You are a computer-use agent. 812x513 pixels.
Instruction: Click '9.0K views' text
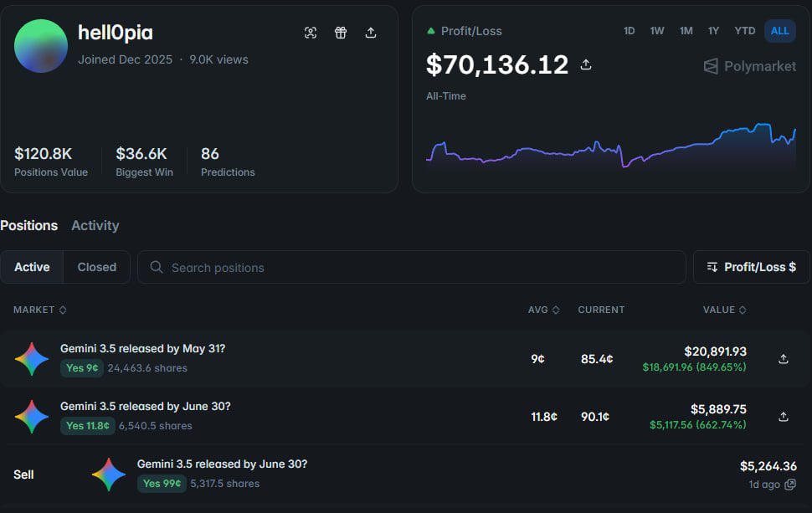(x=218, y=59)
